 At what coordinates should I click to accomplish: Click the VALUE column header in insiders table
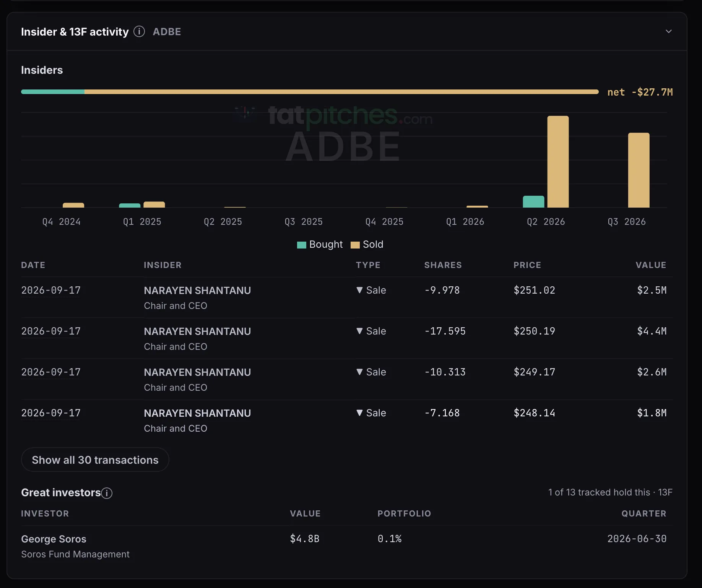651,265
